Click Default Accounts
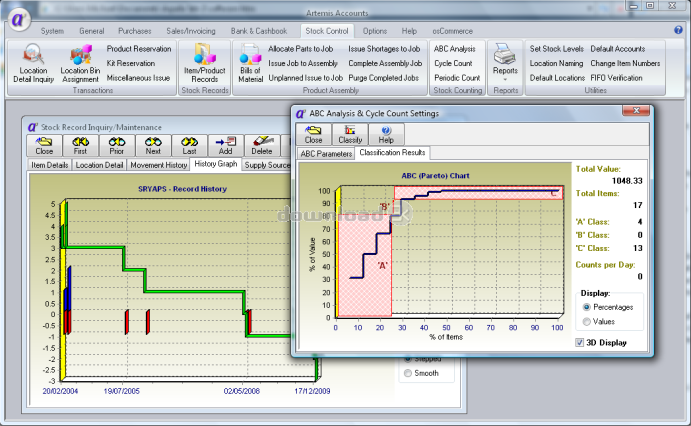 pos(617,49)
